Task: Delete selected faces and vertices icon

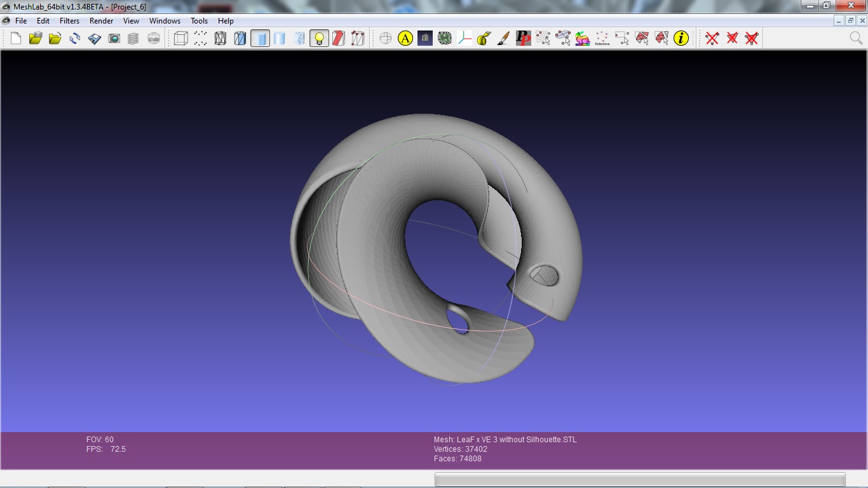Action: click(752, 39)
